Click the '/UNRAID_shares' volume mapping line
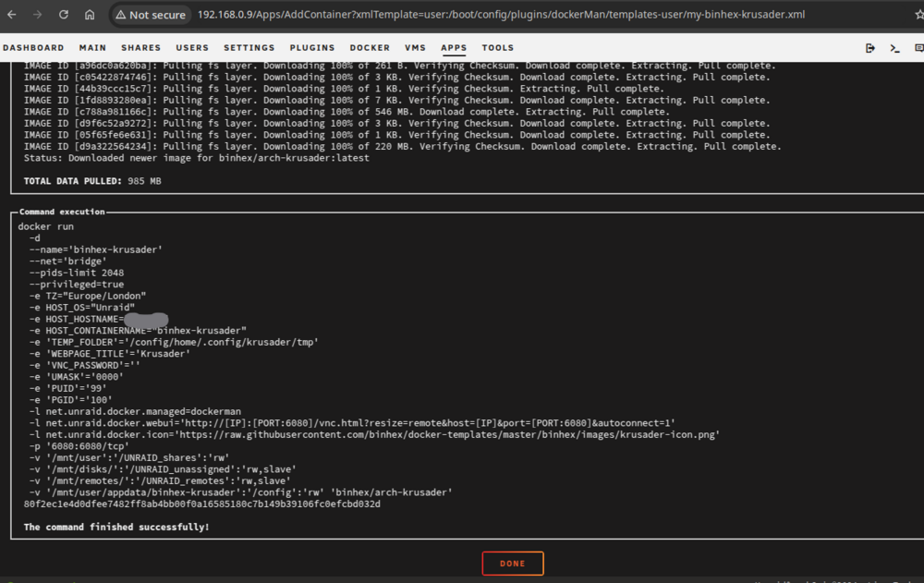The width and height of the screenshot is (924, 583). (129, 458)
